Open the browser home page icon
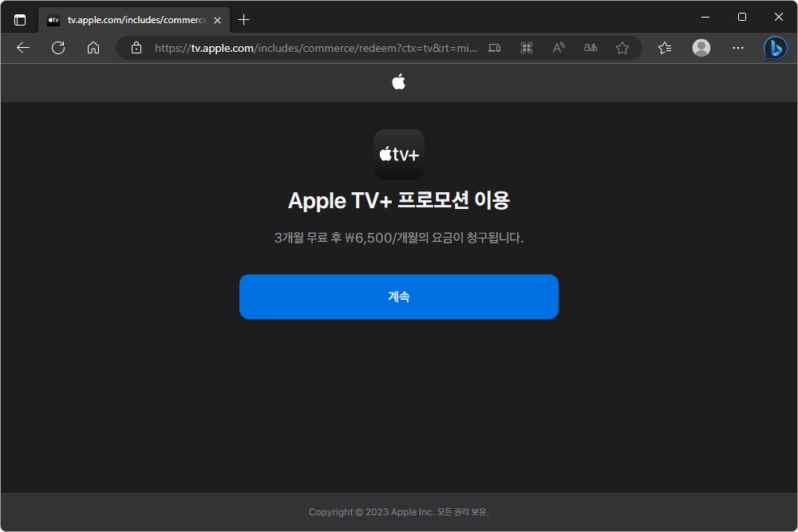 (93, 48)
